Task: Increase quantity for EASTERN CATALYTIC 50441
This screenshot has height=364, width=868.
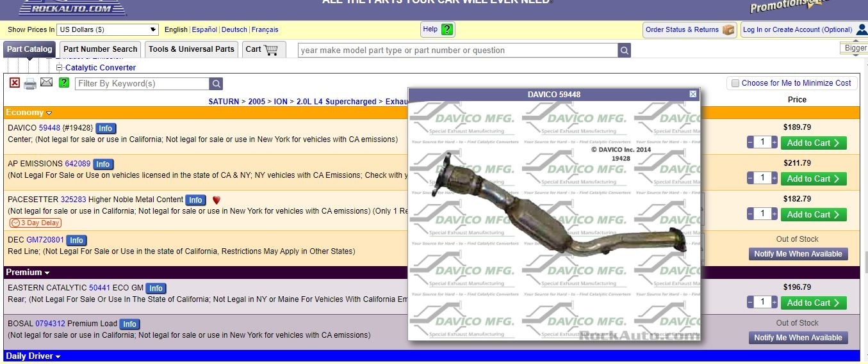Action: (x=774, y=303)
